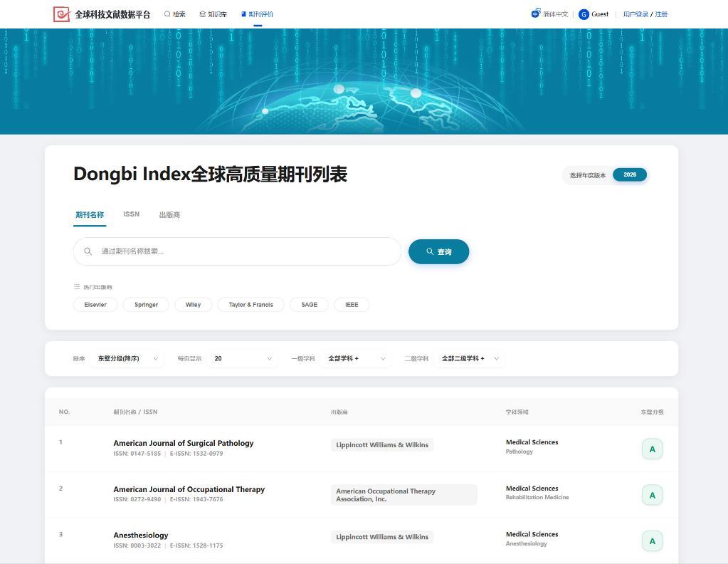This screenshot has height=564, width=728.
Task: Toggle the 2026 year version selector
Action: [629, 174]
